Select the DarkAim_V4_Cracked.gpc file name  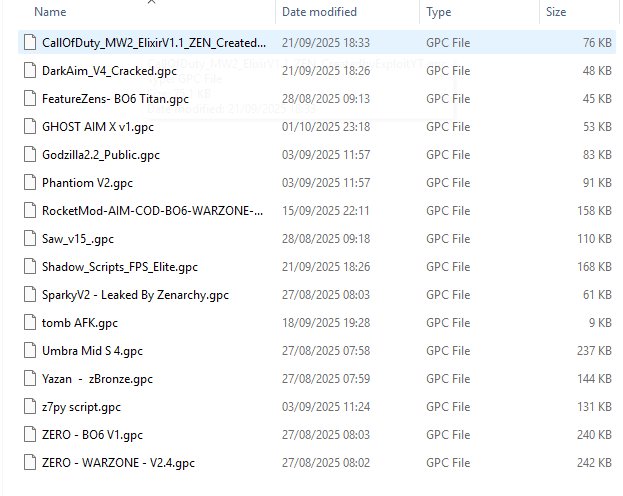(x=109, y=71)
